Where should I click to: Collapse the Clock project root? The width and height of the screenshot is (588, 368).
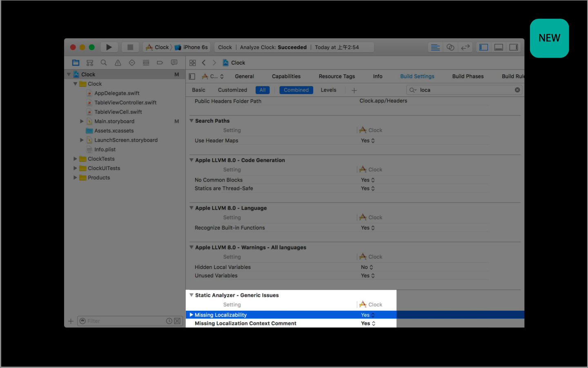[x=69, y=74]
